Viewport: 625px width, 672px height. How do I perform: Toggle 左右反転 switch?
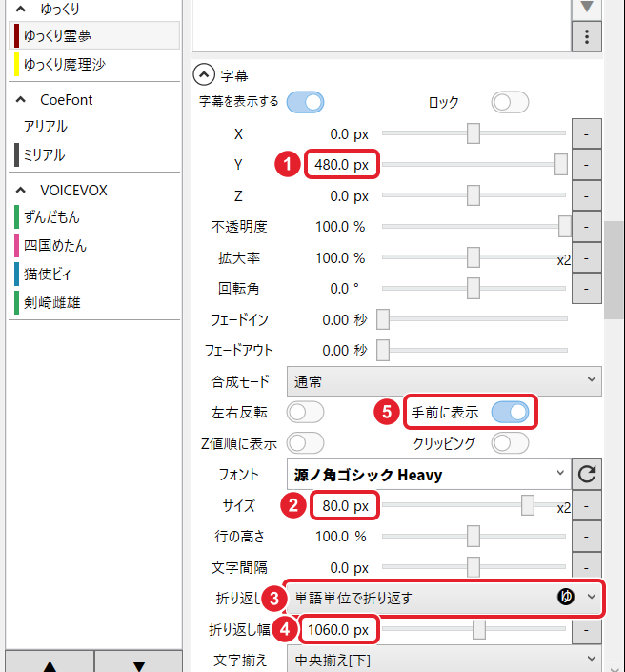(305, 413)
